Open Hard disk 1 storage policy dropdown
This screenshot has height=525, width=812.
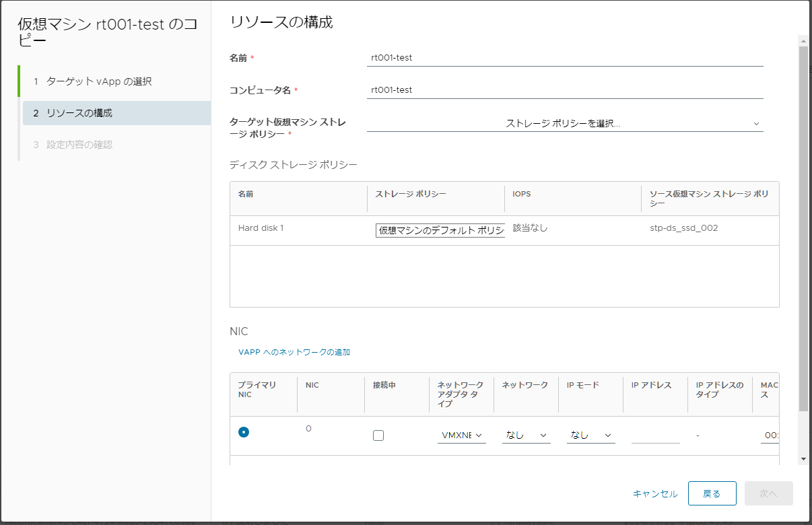[x=440, y=230]
